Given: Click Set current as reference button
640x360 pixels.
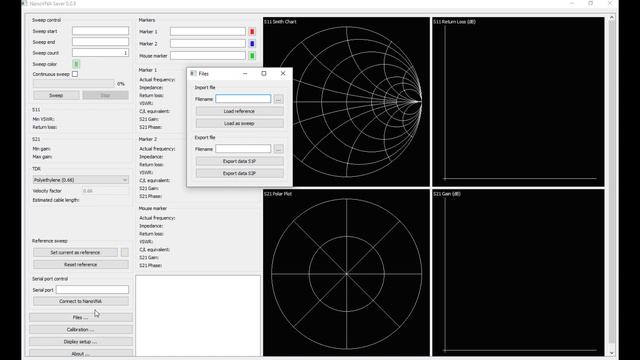Looking at the screenshot, I should pyautogui.click(x=75, y=253).
